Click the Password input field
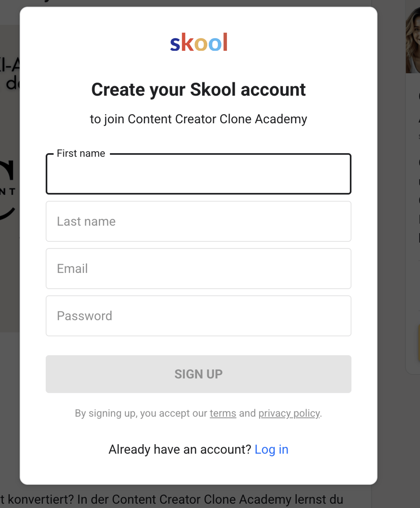420x508 pixels. coord(198,316)
